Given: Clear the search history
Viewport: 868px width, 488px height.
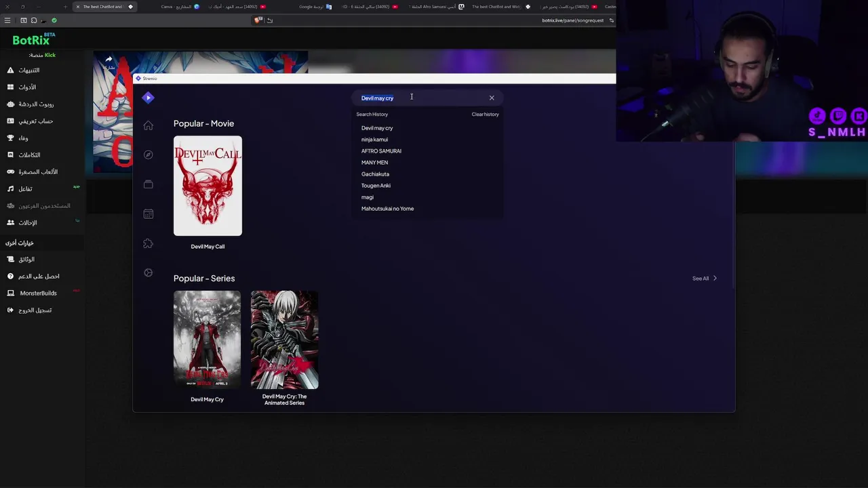Looking at the screenshot, I should click(485, 115).
